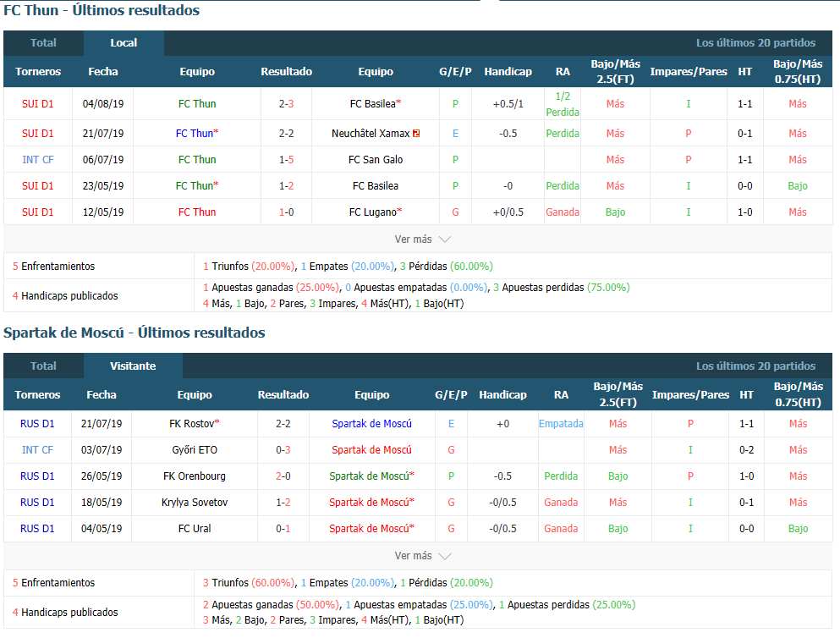Click the "1/2 Perdida" RA cell
Screen dimensions: 840x638
tap(563, 104)
